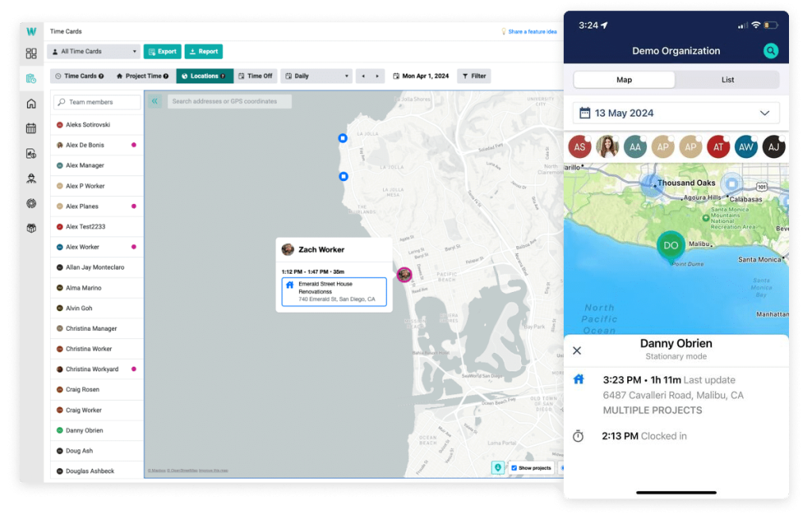Click the worker icon in left sidebar

(x=31, y=179)
